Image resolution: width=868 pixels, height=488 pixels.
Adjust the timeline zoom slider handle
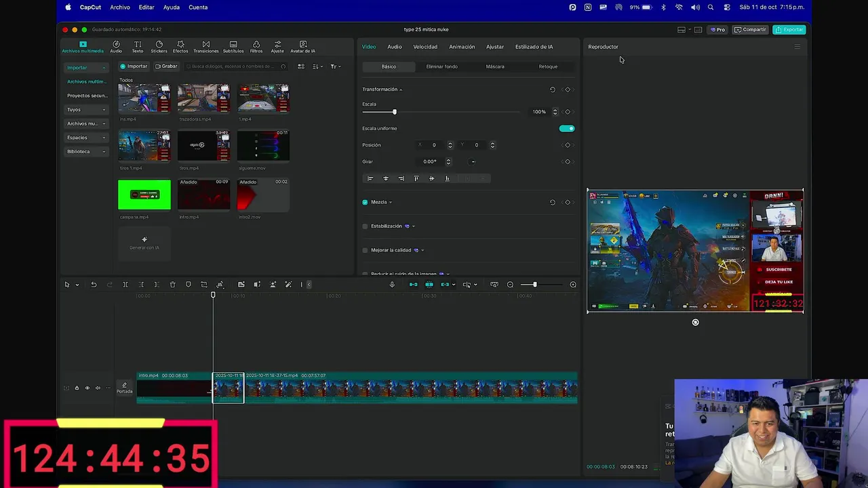534,285
